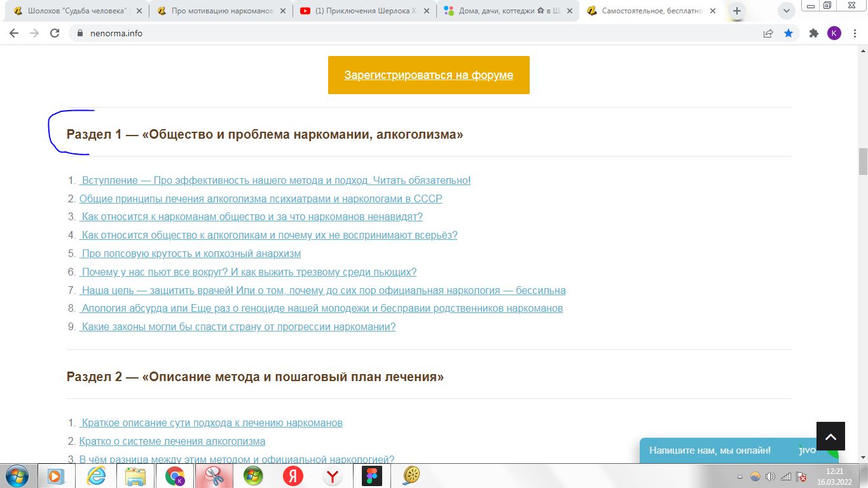868x488 pixels.
Task: Open Figma from the taskbar
Action: point(371,476)
